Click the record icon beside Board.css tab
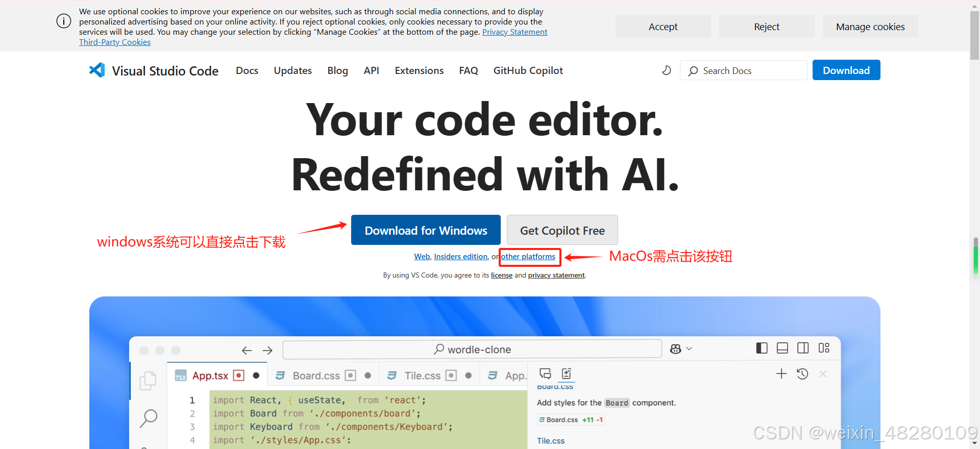Viewport: 980px width, 449px height. pos(350,376)
